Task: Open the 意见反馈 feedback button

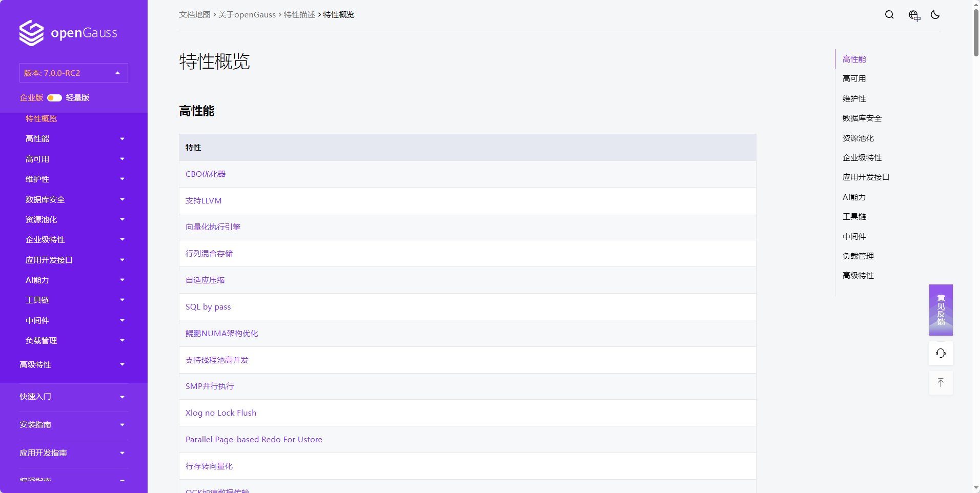Action: coord(941,310)
